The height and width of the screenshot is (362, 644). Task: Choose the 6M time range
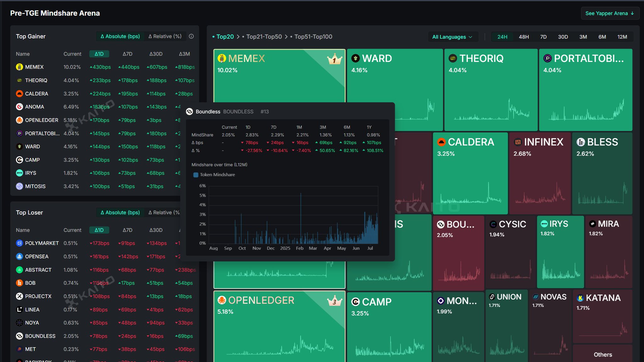pyautogui.click(x=602, y=37)
